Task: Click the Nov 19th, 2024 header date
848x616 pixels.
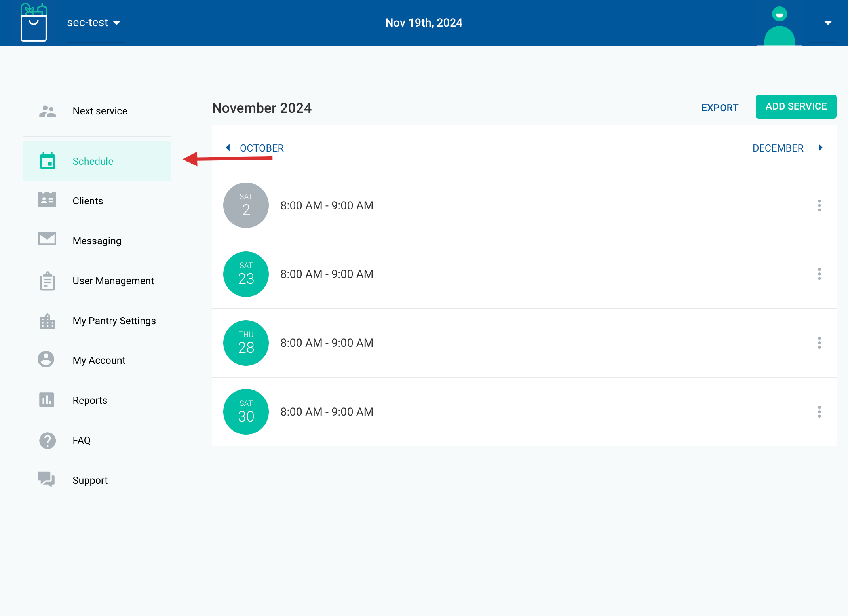Action: [x=424, y=23]
